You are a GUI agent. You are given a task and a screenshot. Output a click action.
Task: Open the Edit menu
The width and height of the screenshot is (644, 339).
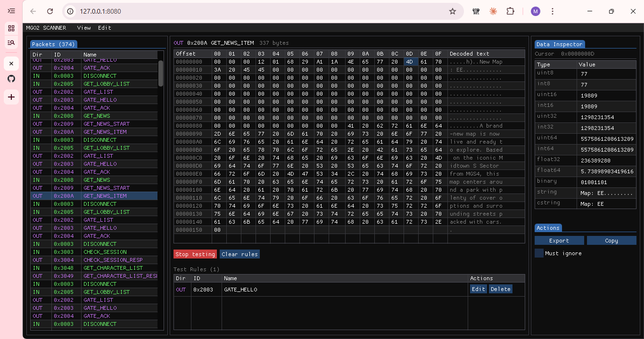click(105, 28)
